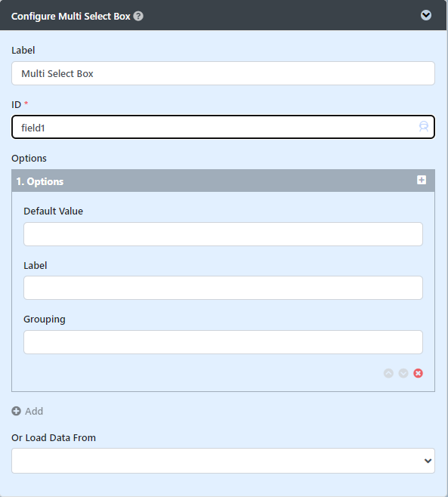Delete option with red remove icon
This screenshot has height=497, width=448.
pos(419,373)
